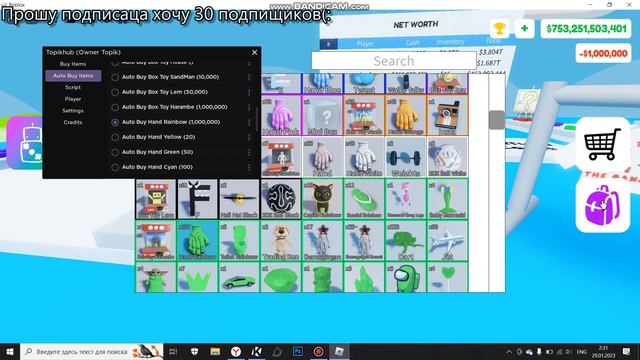Select the green car inventory item
Image resolution: width=640 pixels, height=360 pixels.
point(239,278)
